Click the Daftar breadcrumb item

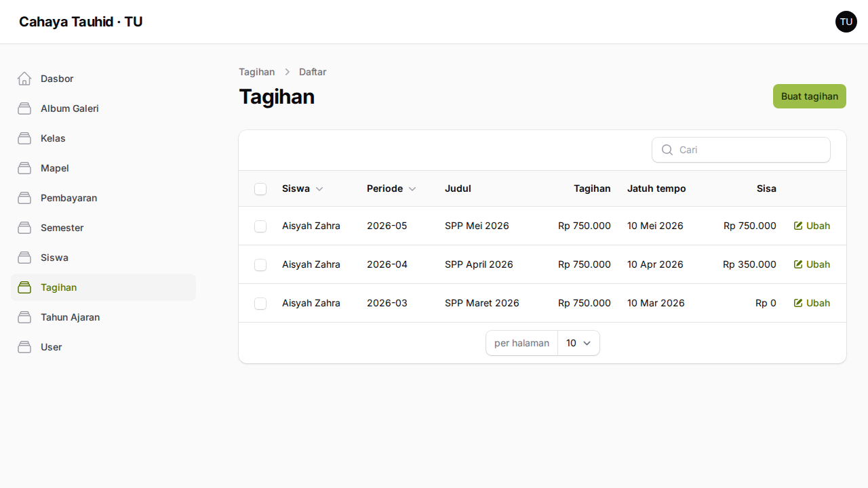pyautogui.click(x=313, y=72)
